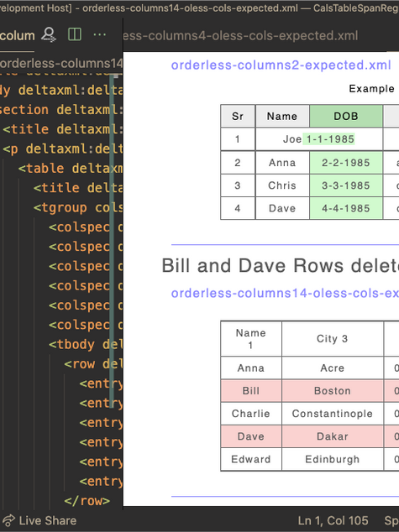Viewport: 399px width, 532px height.
Task: Click the 'Bill and Dave Rows delete' heading
Action: point(281,266)
